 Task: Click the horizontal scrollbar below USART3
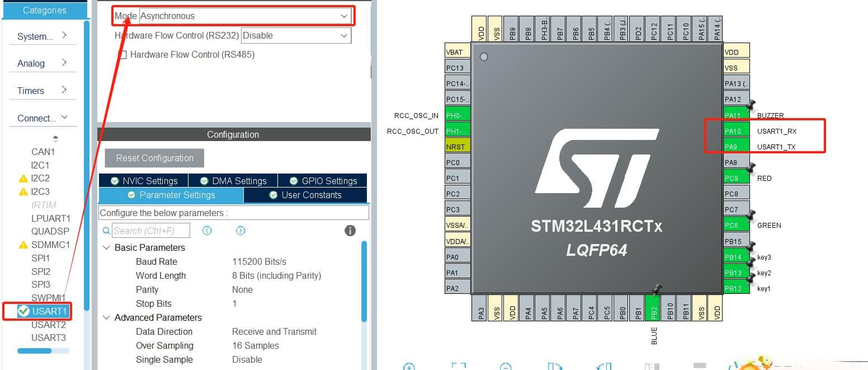34,351
